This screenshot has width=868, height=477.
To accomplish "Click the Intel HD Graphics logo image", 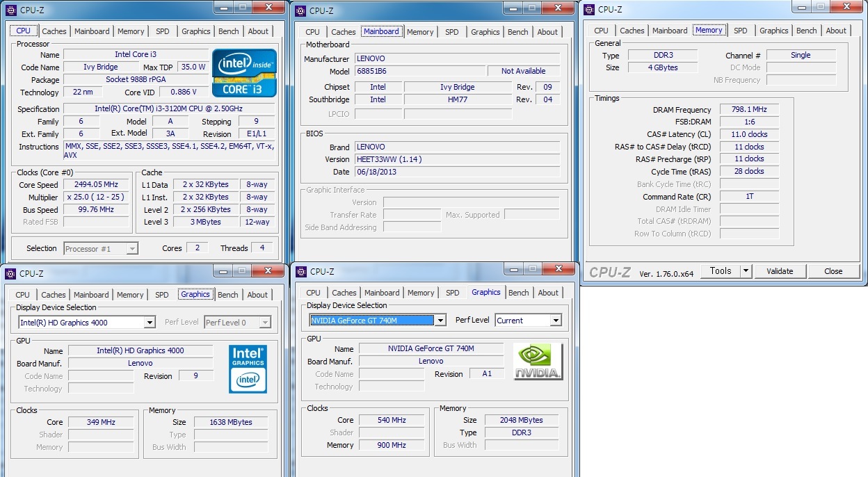I will (248, 369).
